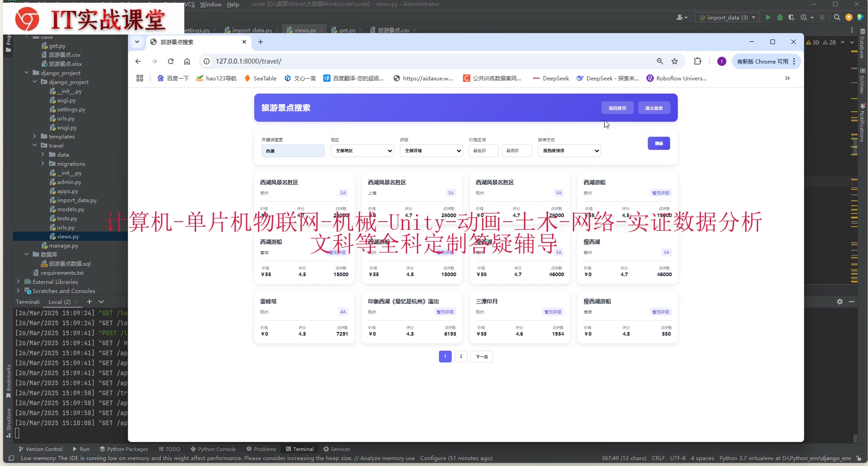The width and height of the screenshot is (868, 466).
Task: Open 百度一下 bookmark
Action: (173, 78)
